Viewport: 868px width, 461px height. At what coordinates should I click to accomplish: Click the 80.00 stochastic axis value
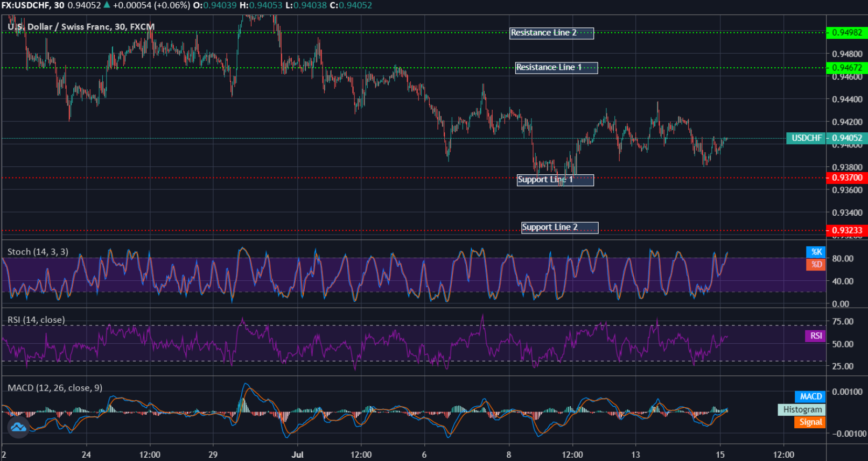click(843, 259)
